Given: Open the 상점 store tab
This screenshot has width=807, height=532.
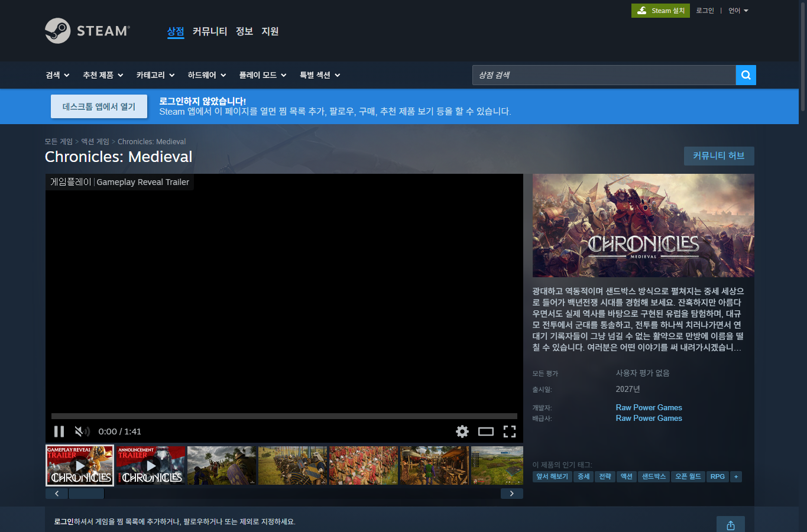Looking at the screenshot, I should pos(176,31).
